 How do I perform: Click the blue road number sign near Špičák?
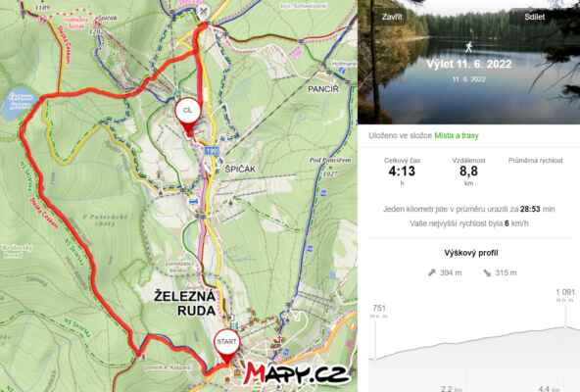(x=212, y=151)
